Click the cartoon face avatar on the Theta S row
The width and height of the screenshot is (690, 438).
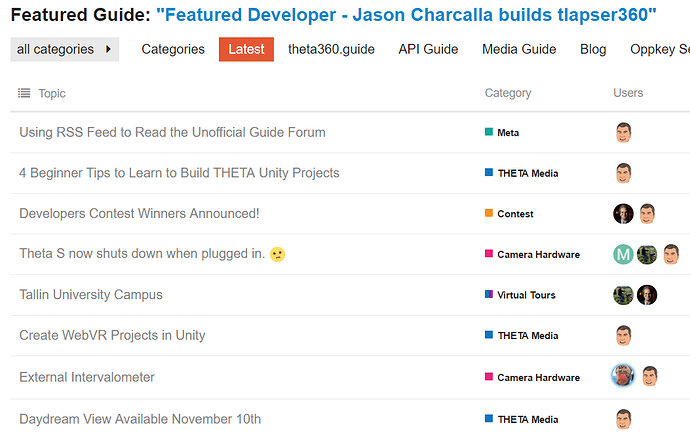[x=671, y=254]
